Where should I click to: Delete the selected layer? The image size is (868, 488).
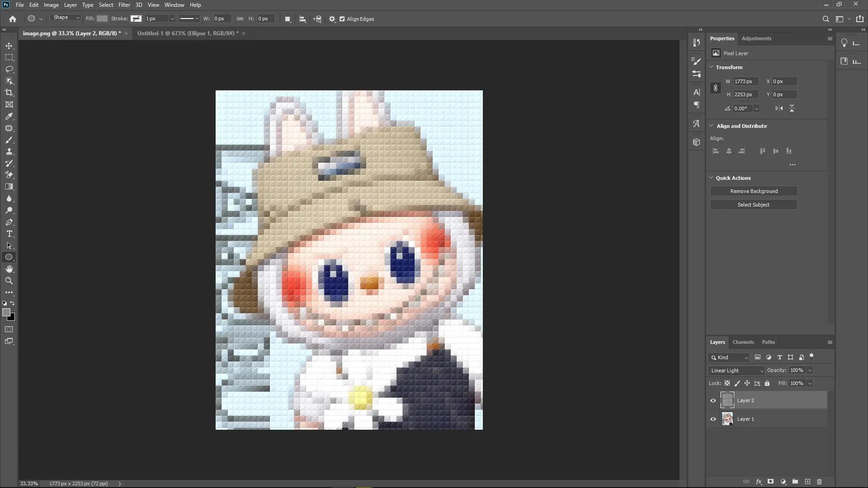(820, 482)
